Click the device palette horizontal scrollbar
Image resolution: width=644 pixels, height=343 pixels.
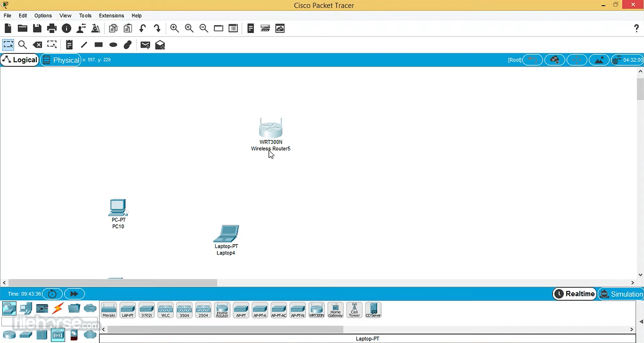(x=225, y=329)
